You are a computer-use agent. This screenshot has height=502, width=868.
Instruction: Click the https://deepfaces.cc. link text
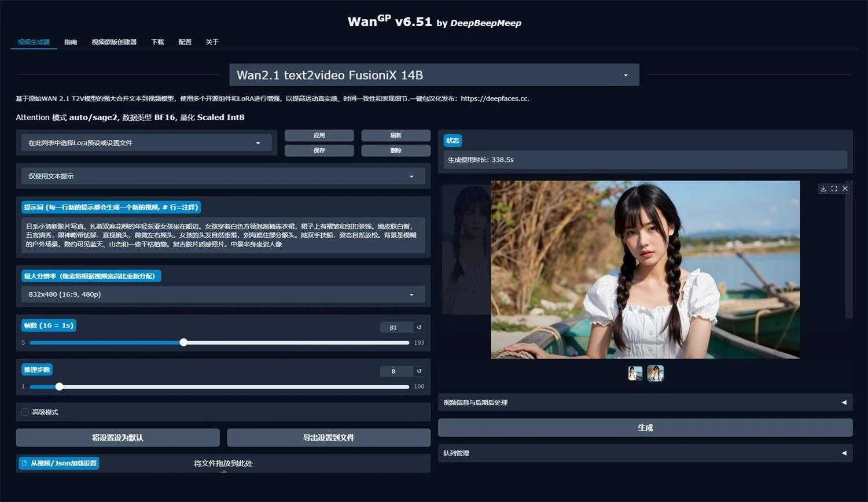coord(495,98)
